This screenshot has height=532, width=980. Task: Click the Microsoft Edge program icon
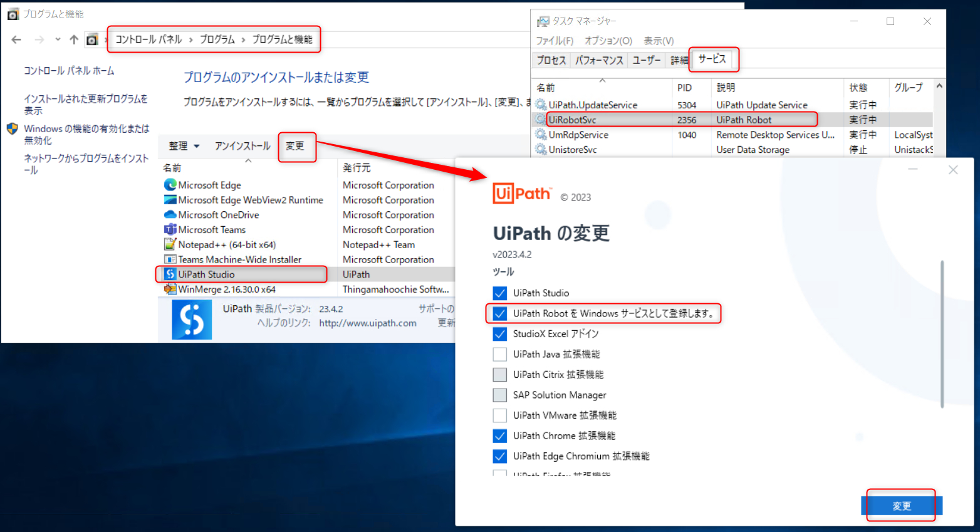tap(170, 185)
